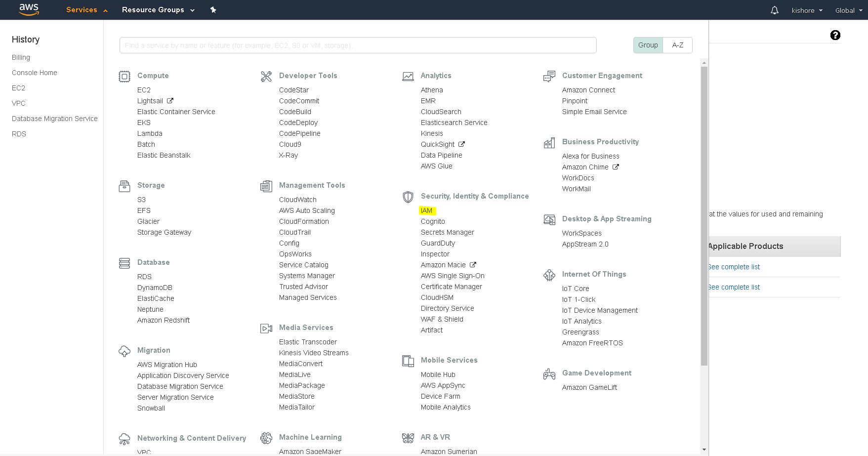Click the Developer Tools crossed-tools icon
This screenshot has height=456, width=868.
[x=266, y=77]
